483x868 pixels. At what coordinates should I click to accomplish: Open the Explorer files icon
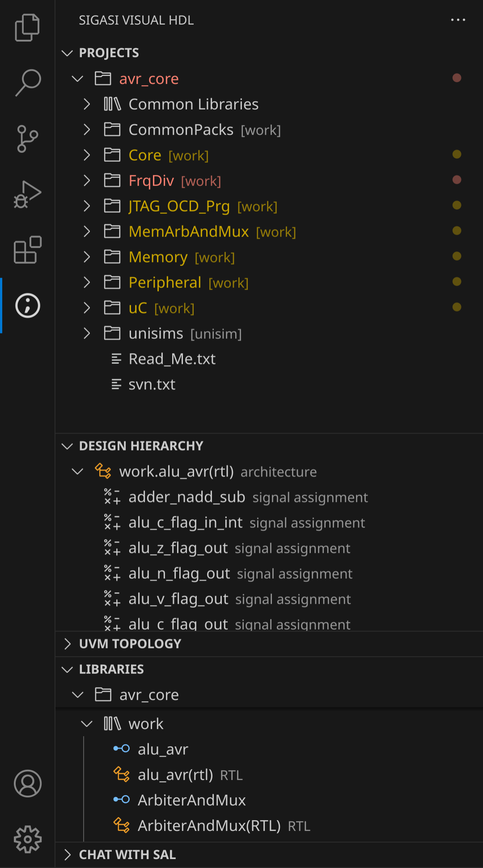point(27,28)
